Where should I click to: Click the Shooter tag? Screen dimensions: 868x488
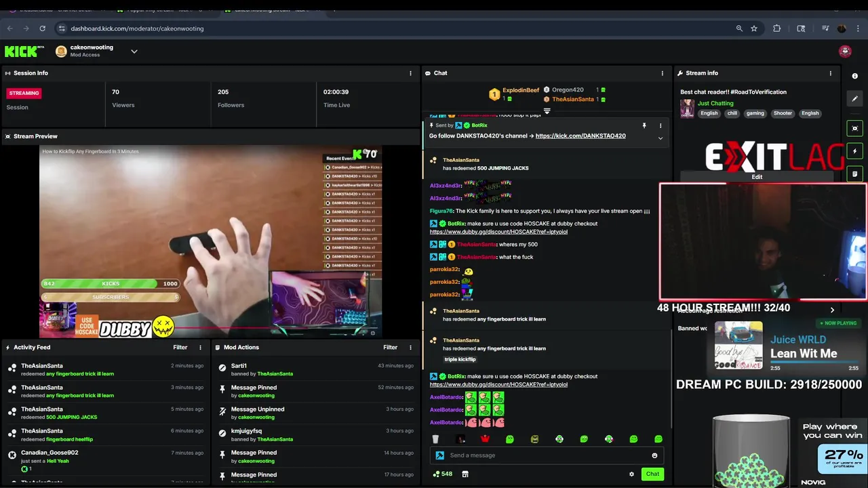click(x=783, y=113)
